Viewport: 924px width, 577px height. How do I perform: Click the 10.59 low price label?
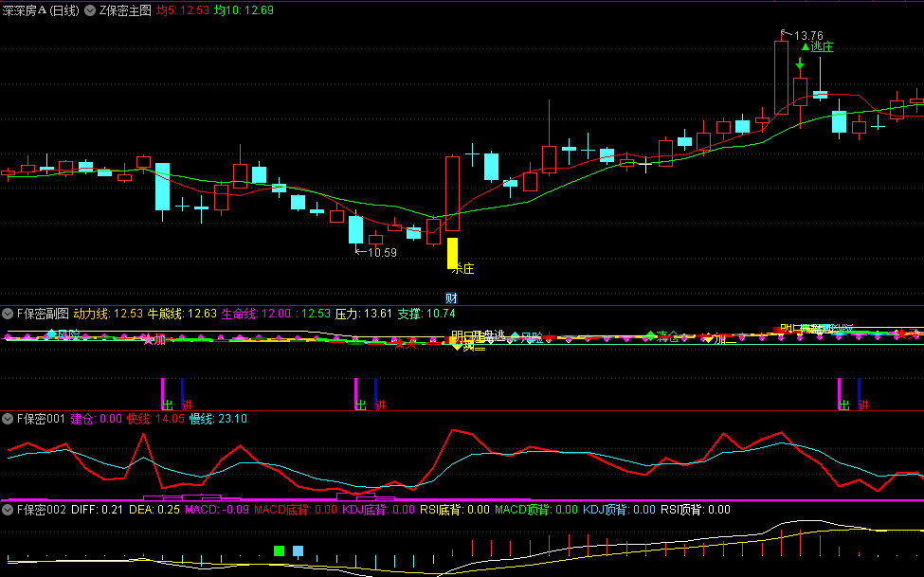(x=382, y=253)
